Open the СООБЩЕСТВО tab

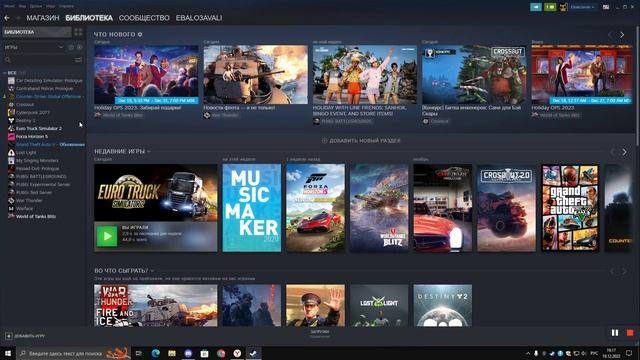click(x=144, y=18)
